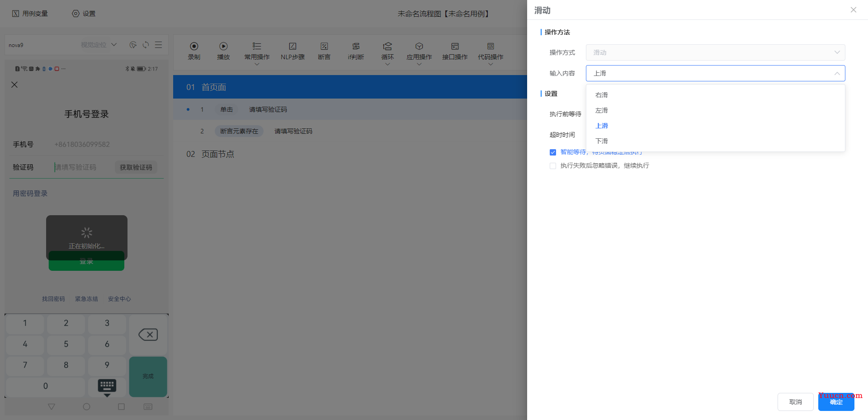
Task: Tap the 用密码登录 link
Action: (30, 193)
